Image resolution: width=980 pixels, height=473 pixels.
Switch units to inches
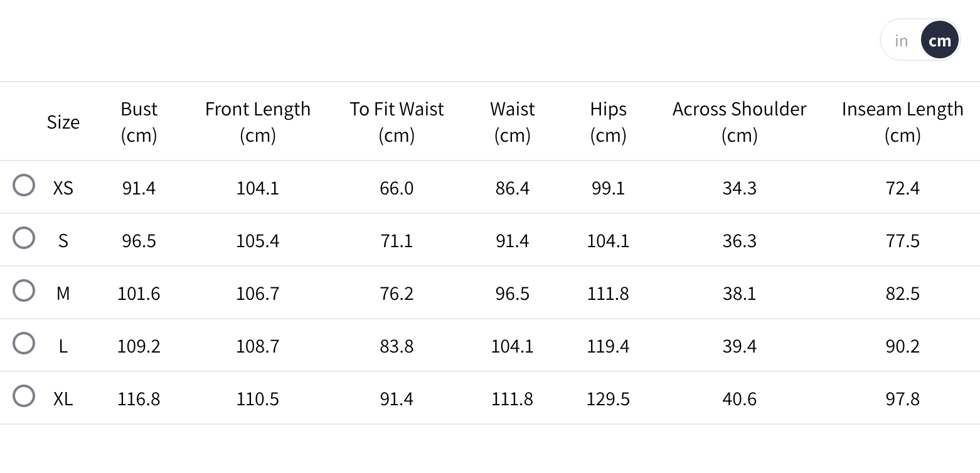[x=902, y=41]
